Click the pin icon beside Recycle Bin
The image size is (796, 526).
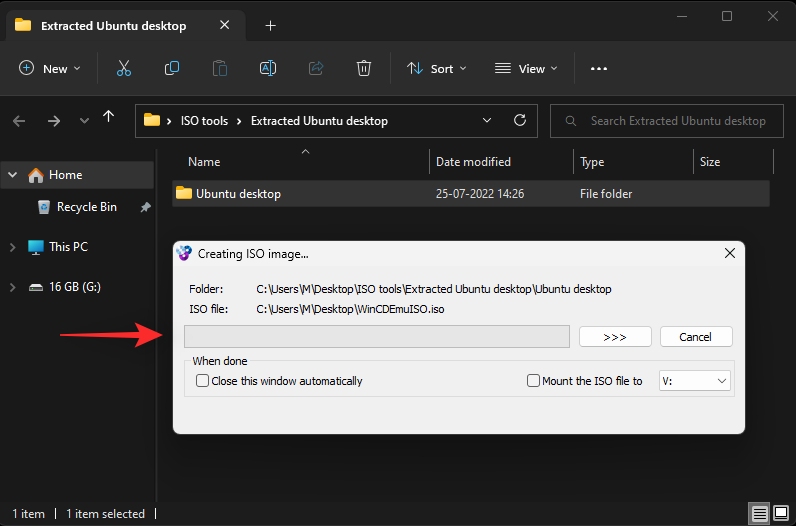pos(145,207)
